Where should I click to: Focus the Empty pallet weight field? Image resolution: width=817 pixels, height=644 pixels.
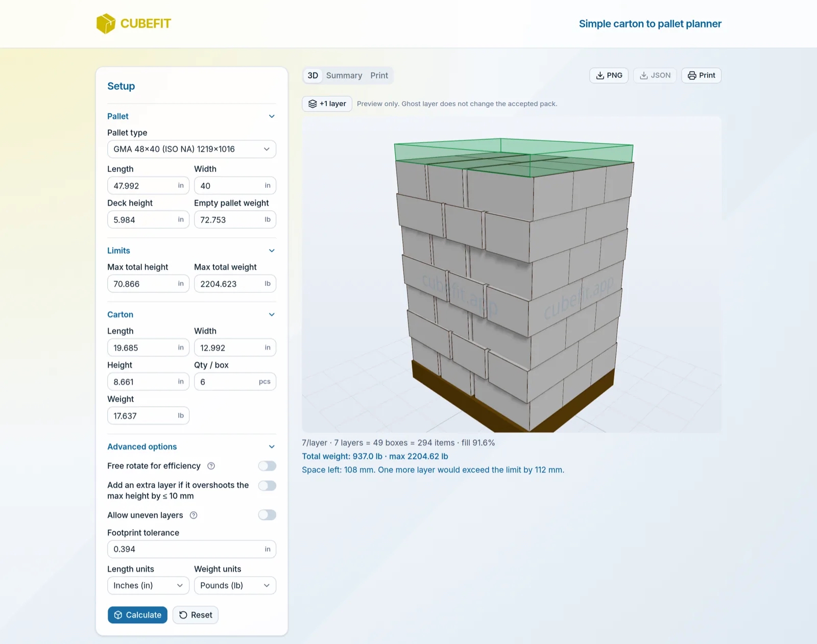coord(235,220)
